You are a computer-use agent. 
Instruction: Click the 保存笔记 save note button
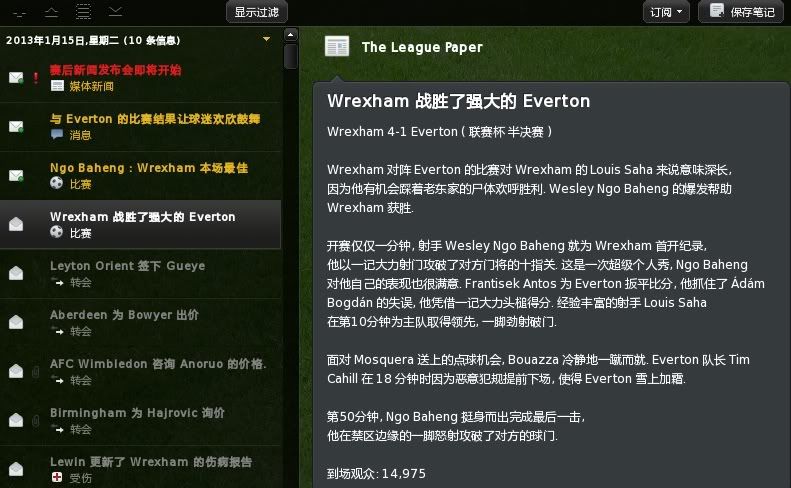tap(741, 12)
